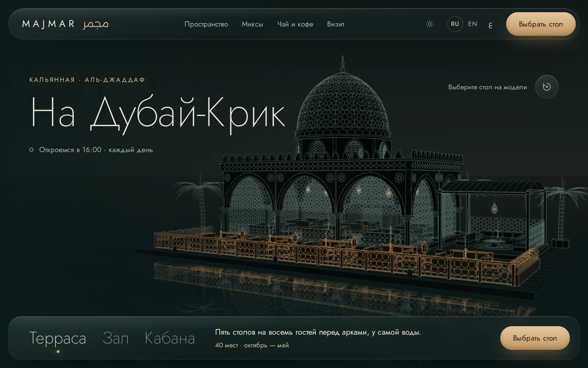Screen dimensions: 588x368
Task: Open the Миксы menu item
Action: (x=252, y=24)
